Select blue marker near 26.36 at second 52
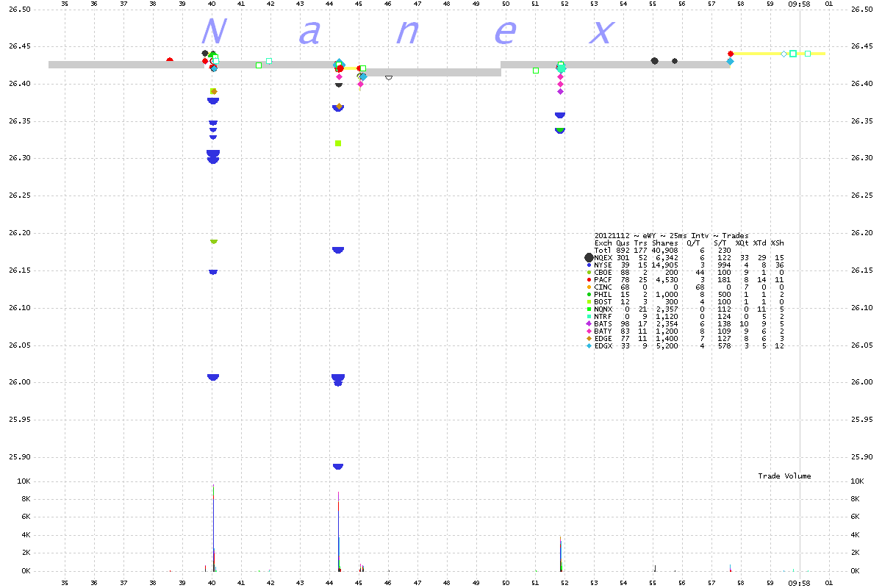The width and height of the screenshot is (882, 588). tap(560, 115)
